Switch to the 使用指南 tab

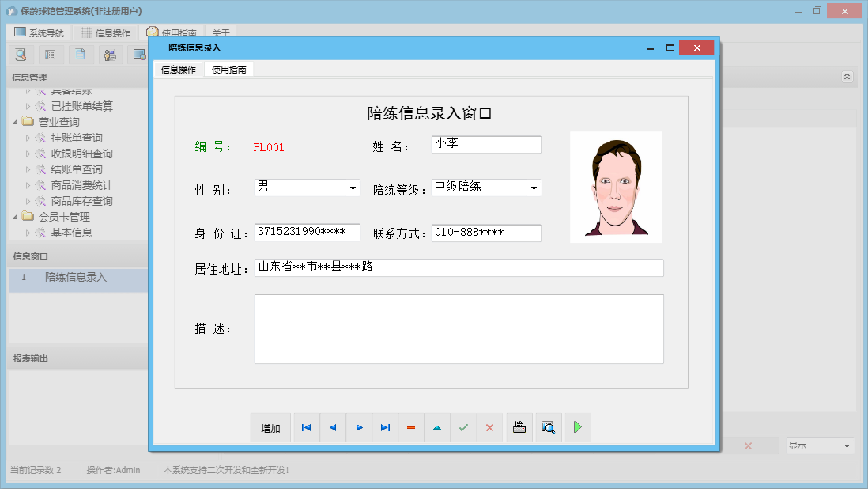[229, 69]
